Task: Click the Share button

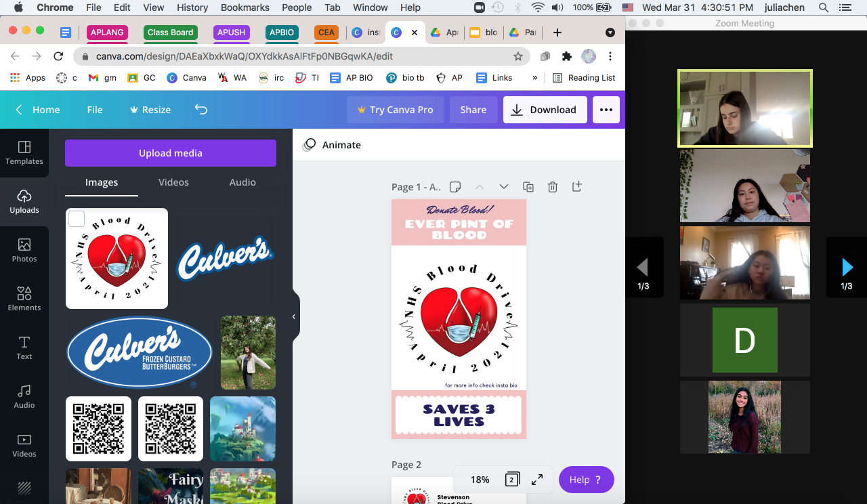Action: click(x=473, y=110)
